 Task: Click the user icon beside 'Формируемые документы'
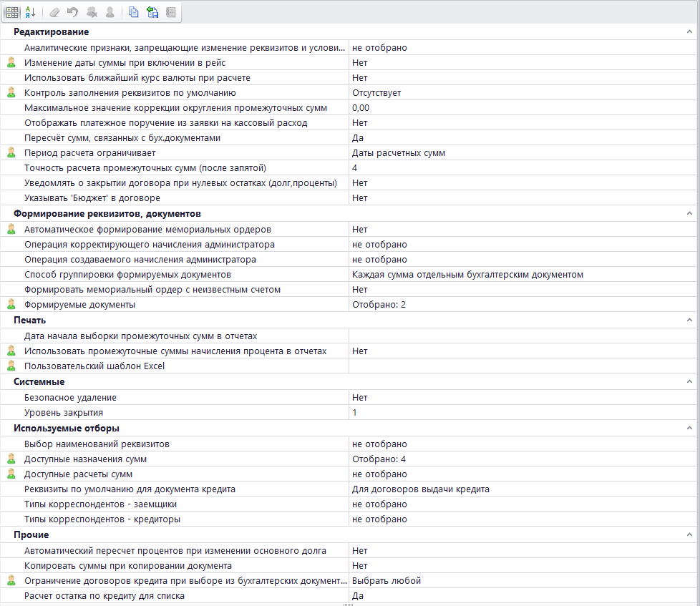[11, 305]
